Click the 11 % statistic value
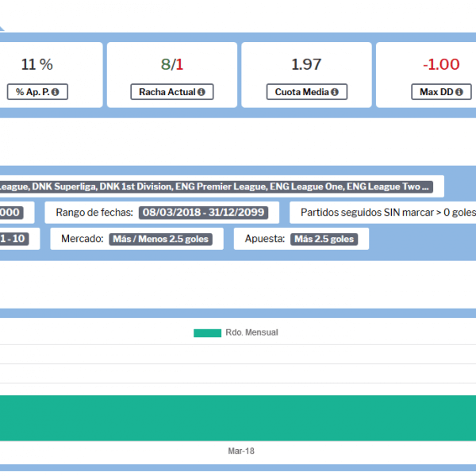Viewport: 476px width, 476px height. tap(36, 64)
